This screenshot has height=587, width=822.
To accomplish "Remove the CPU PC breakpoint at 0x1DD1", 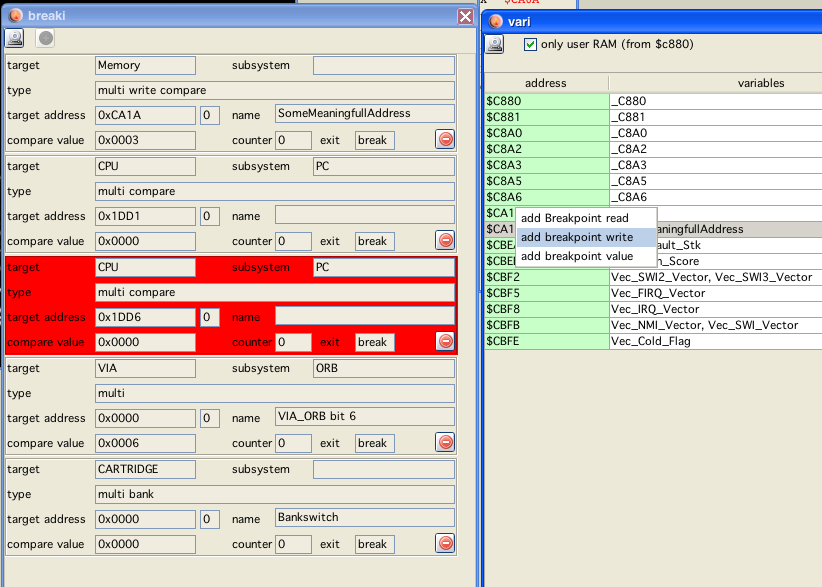I will [445, 240].
